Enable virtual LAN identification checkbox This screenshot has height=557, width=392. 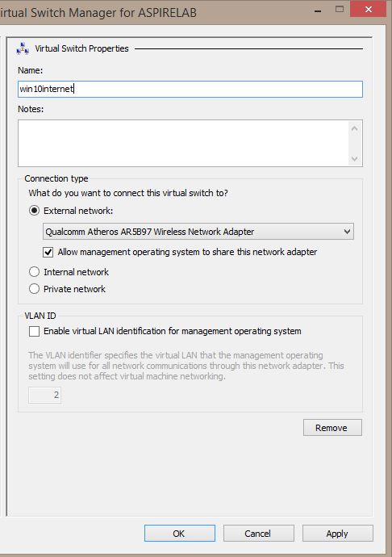34,332
